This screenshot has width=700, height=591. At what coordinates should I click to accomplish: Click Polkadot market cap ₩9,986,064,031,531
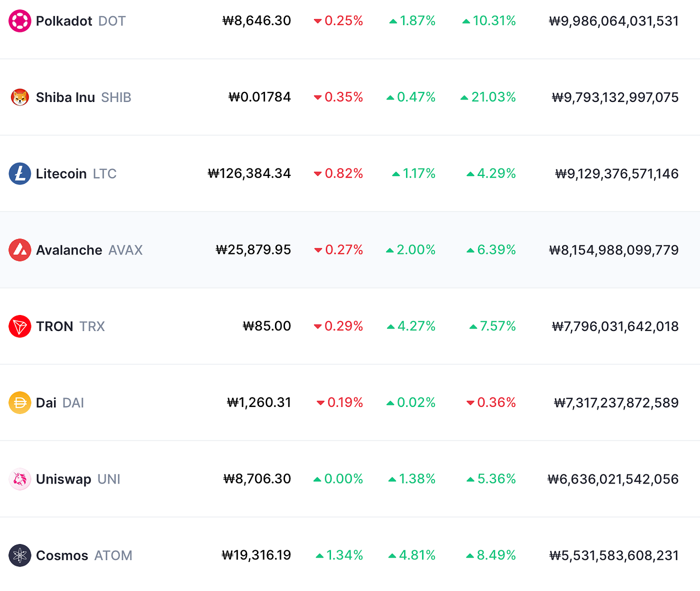tap(613, 21)
